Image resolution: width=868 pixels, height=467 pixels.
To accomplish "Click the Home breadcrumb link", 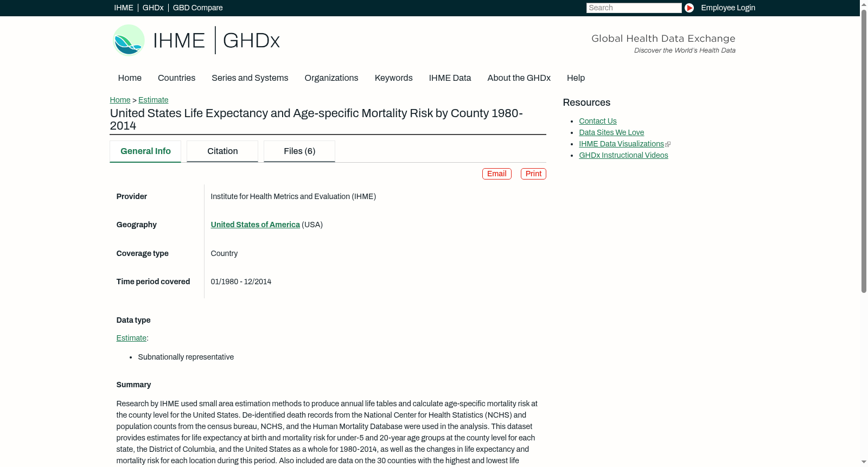I will click(120, 100).
